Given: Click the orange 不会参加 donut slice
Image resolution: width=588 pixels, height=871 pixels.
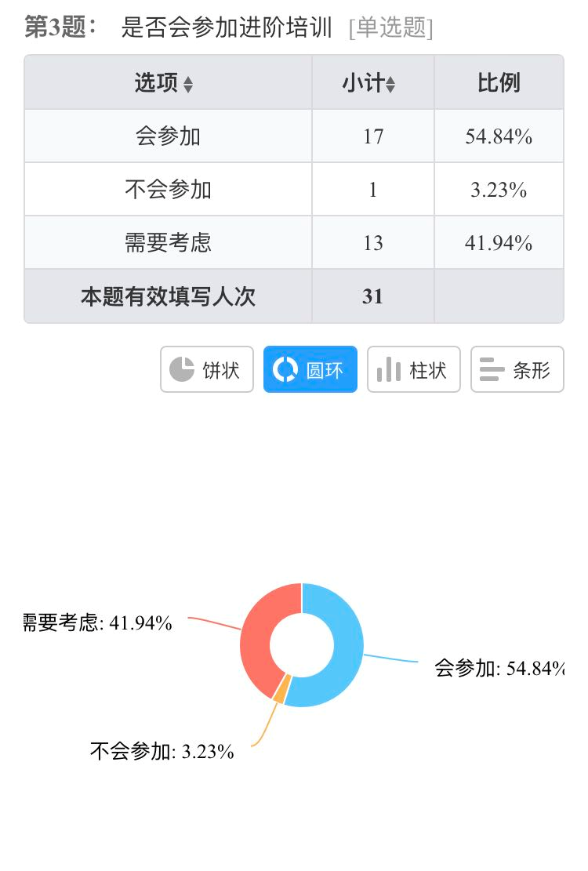Looking at the screenshot, I should click(281, 690).
